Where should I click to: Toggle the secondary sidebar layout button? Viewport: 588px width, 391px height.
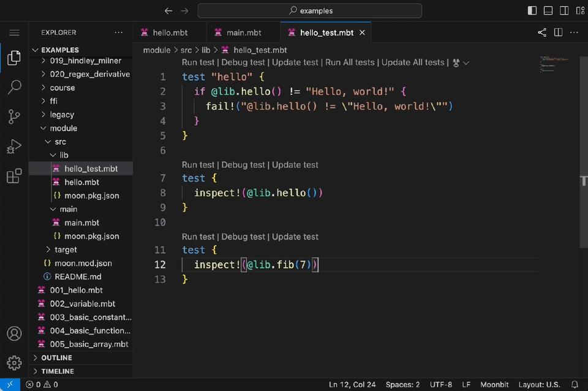pos(564,10)
